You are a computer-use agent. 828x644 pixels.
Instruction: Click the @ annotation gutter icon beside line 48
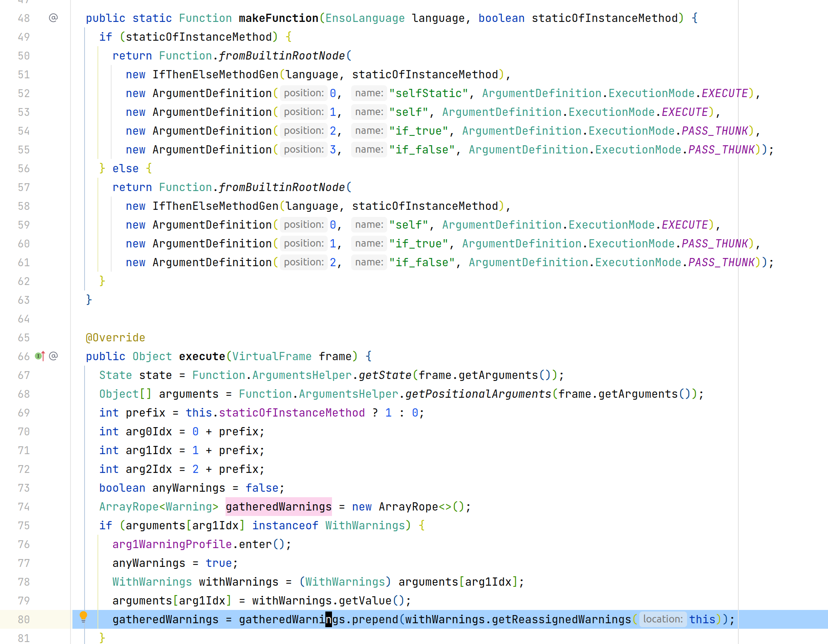coord(53,18)
